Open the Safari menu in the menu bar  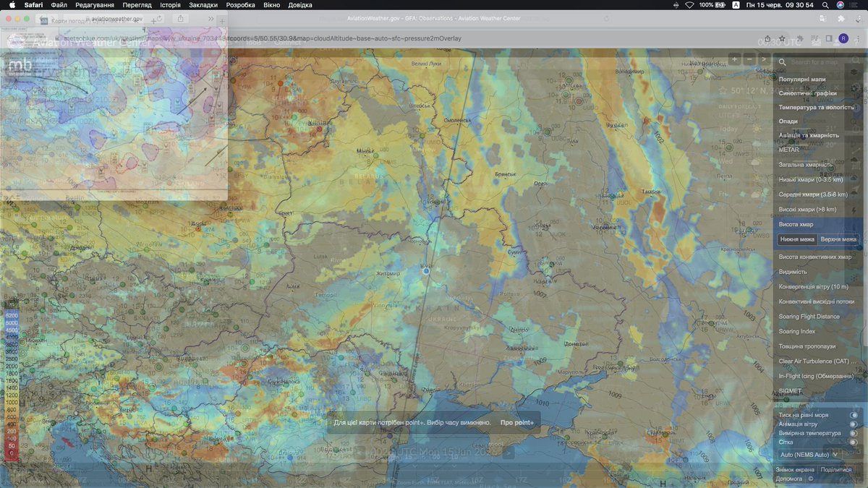pyautogui.click(x=33, y=4)
